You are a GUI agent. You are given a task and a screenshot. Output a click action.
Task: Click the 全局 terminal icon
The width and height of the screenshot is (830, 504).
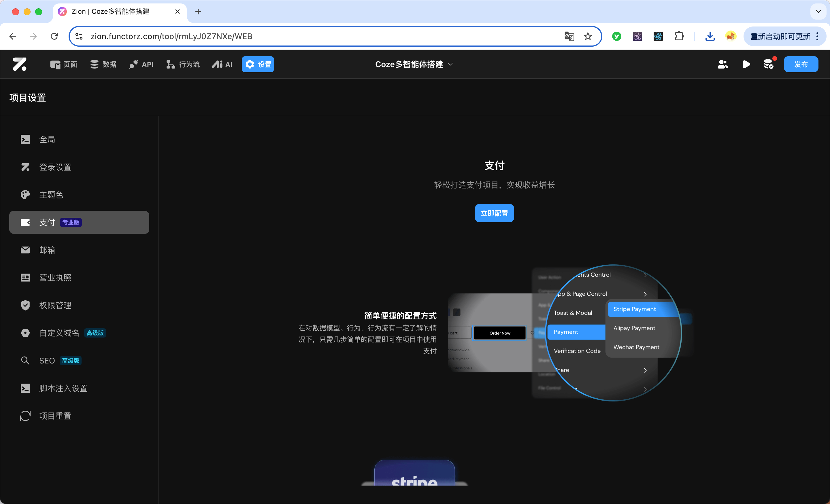point(25,139)
